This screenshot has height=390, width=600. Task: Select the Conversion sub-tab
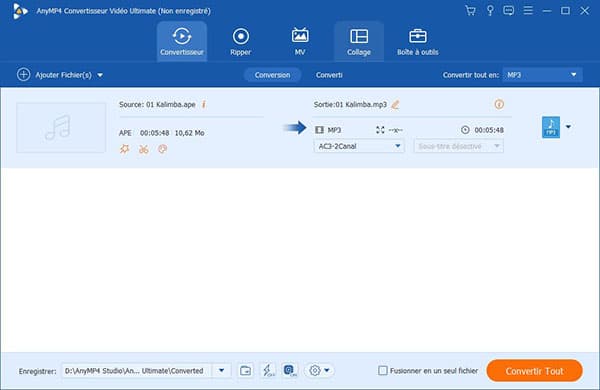(x=272, y=75)
